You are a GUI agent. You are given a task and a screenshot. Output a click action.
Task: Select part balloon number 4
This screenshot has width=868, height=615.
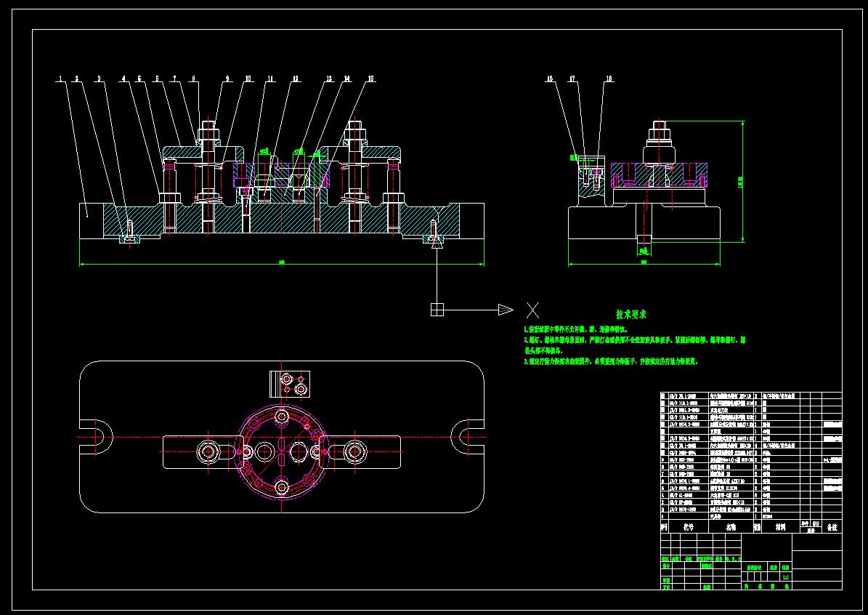pyautogui.click(x=123, y=79)
